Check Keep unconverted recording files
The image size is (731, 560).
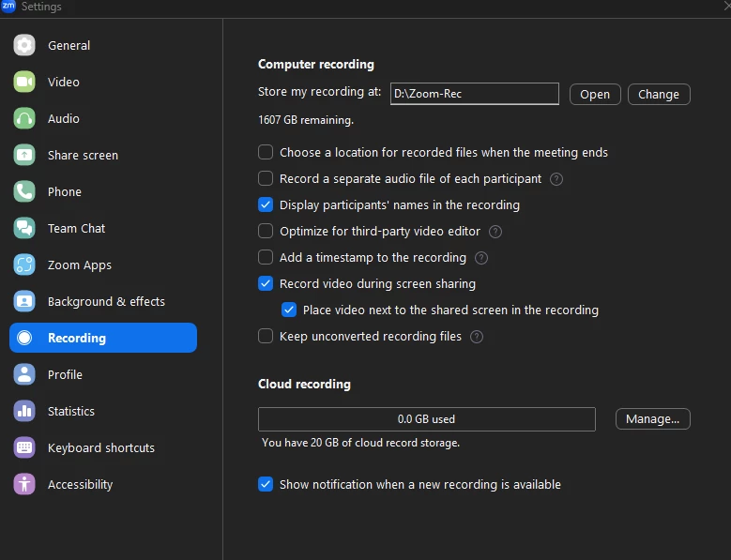pos(266,336)
